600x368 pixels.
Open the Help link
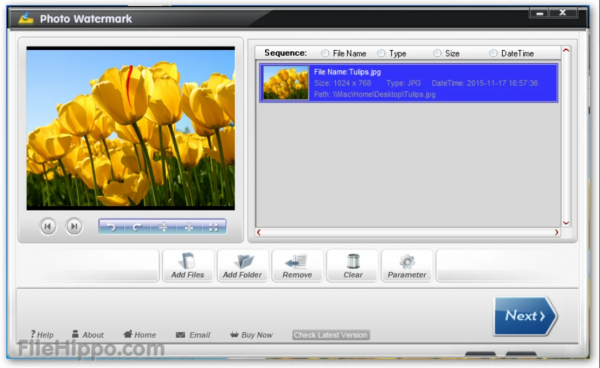[42, 335]
